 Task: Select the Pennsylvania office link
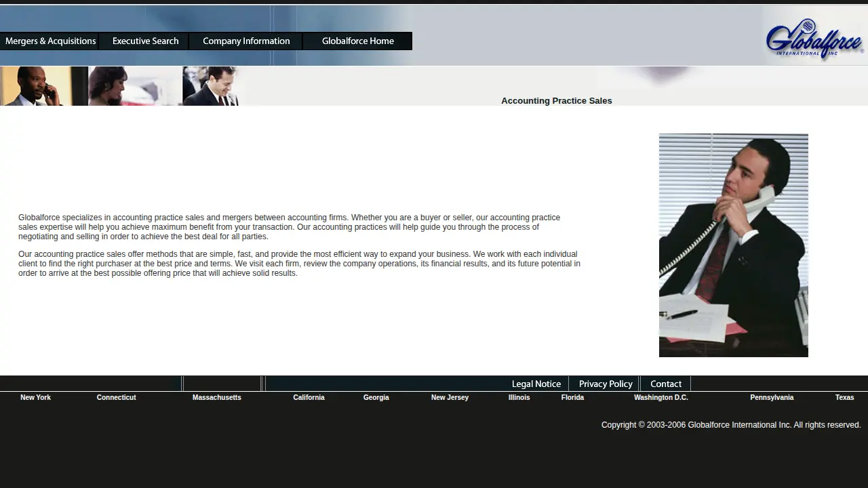(772, 397)
